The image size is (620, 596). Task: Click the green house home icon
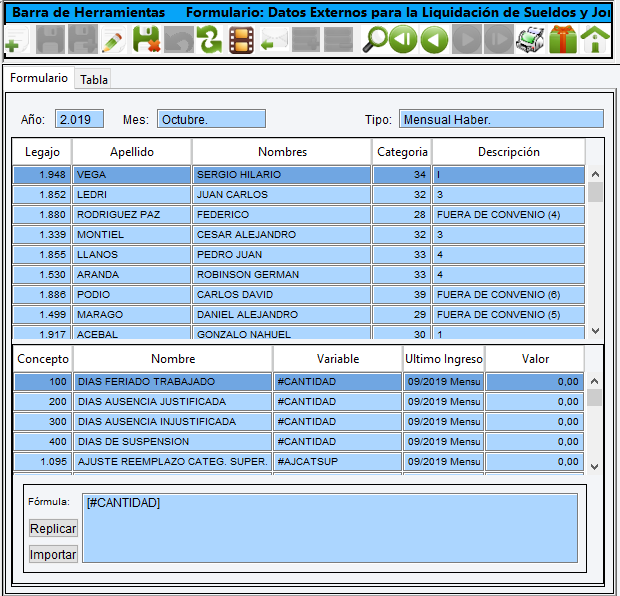pyautogui.click(x=595, y=41)
